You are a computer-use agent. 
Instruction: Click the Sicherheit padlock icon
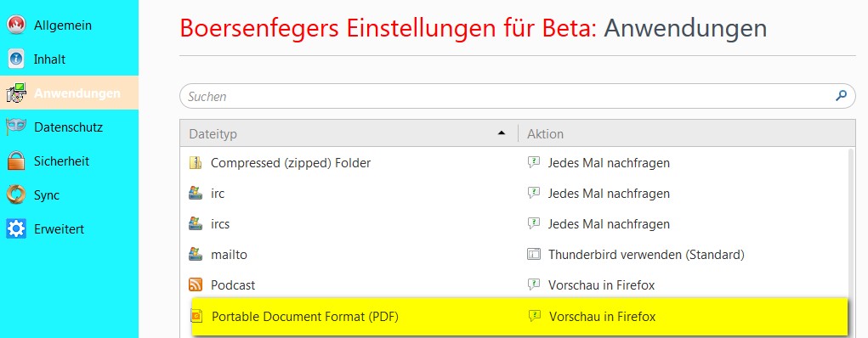[16, 161]
